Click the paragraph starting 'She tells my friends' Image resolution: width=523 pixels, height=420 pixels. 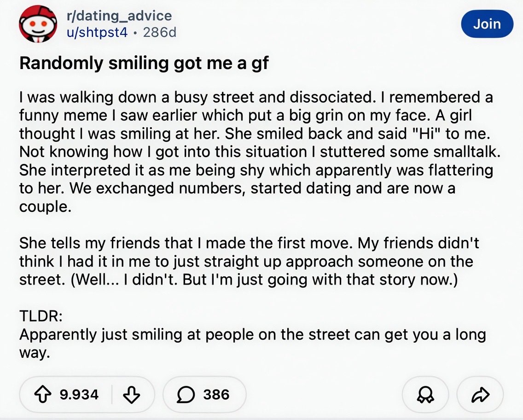pyautogui.click(x=249, y=261)
